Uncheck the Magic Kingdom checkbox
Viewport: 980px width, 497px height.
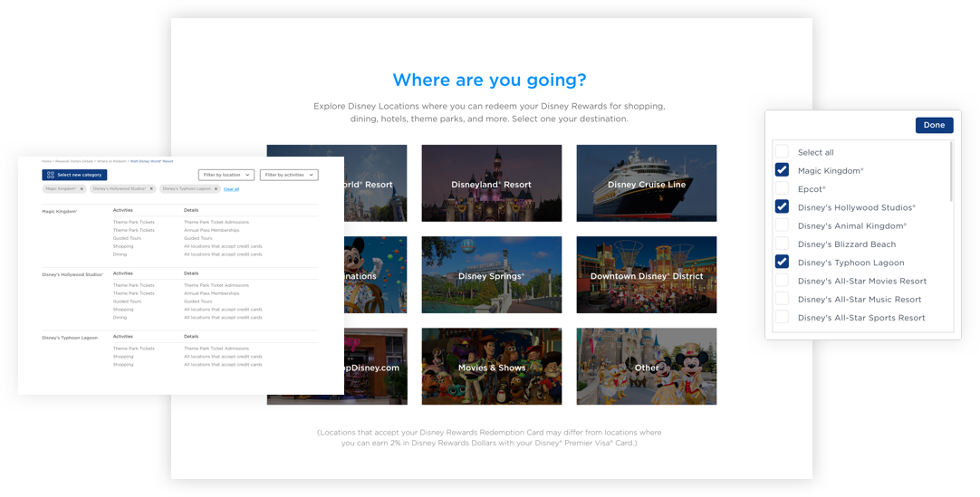click(782, 170)
